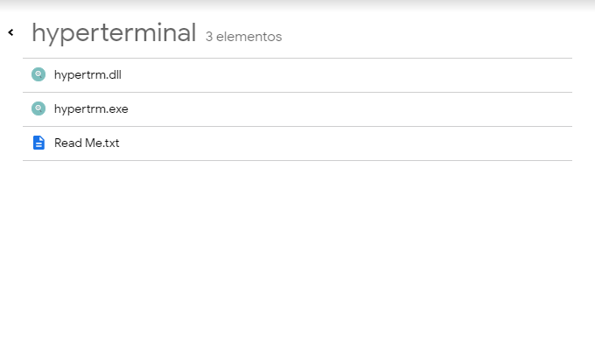The height and width of the screenshot is (364, 595).
Task: Select the hypertrm.exe row's empty right side
Action: point(394,108)
